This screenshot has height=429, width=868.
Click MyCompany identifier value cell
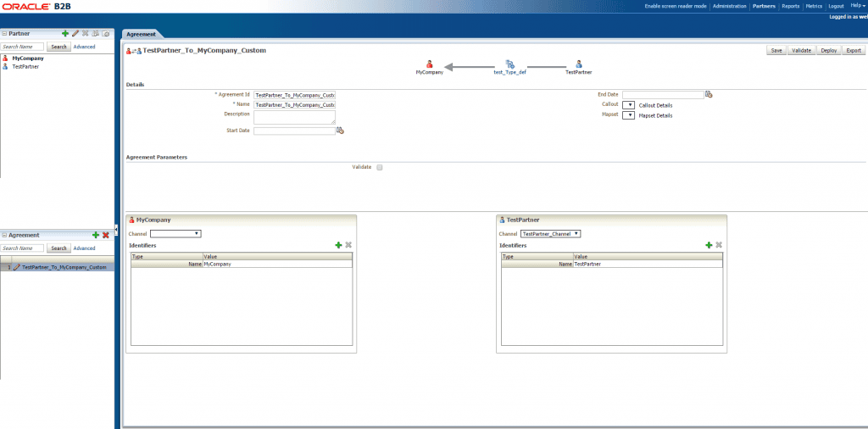pos(277,264)
